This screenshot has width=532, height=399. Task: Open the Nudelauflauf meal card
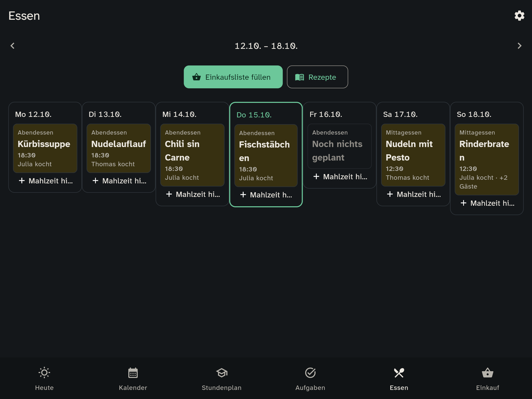(119, 148)
